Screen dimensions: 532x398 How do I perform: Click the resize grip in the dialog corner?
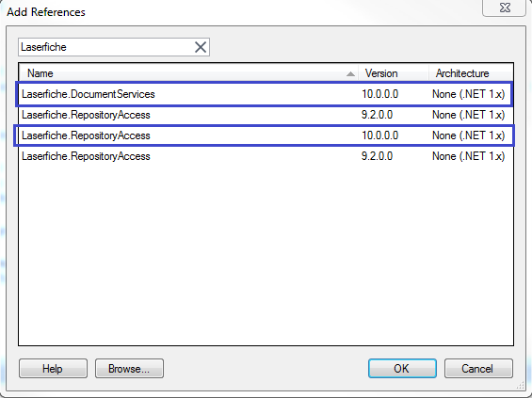[521, 386]
